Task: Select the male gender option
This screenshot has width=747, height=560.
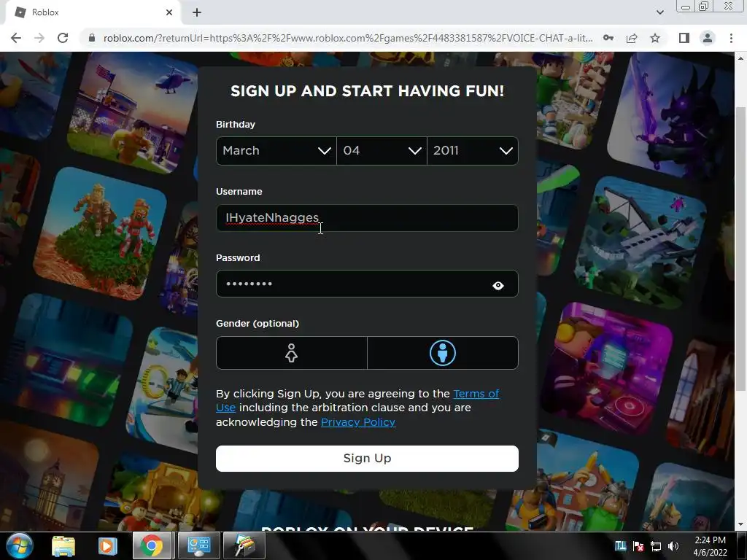Action: pyautogui.click(x=443, y=353)
